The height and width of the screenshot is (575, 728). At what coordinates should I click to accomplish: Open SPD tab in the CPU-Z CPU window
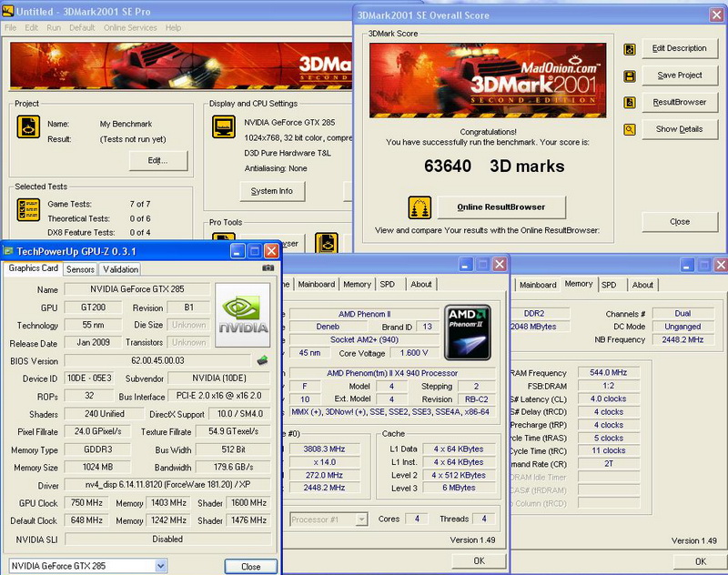[388, 285]
